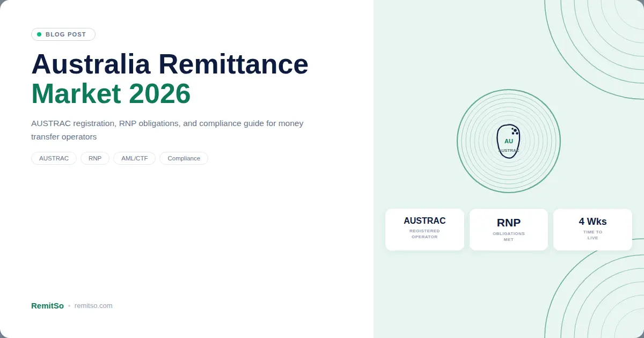Click the AUSTRAC tag pill
This screenshot has height=338, width=644.
[x=54, y=158]
